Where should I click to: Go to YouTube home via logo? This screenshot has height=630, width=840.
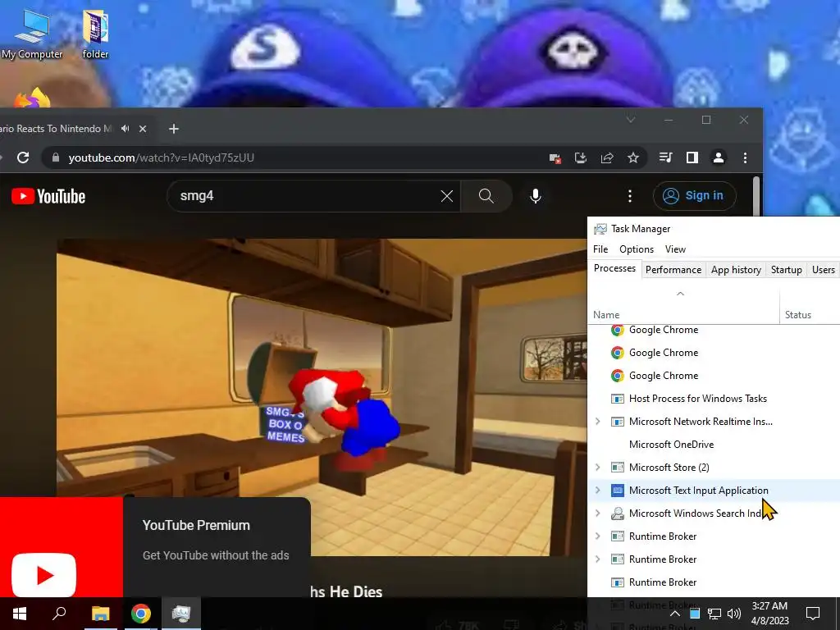48,196
